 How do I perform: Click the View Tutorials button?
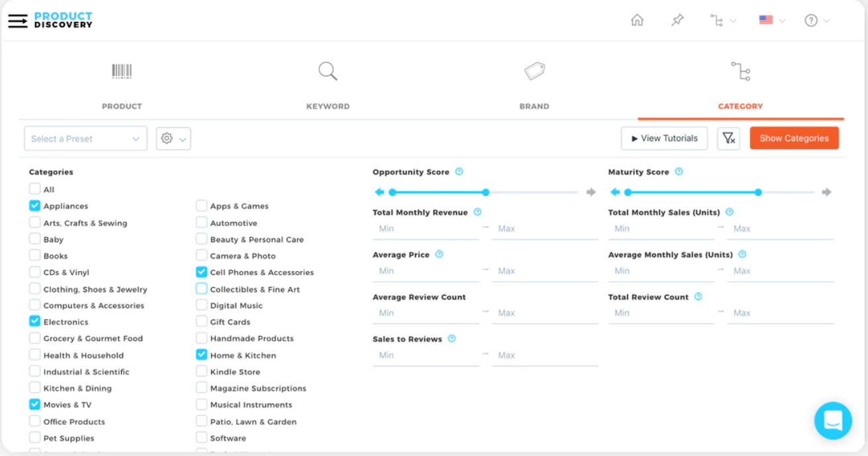click(x=664, y=139)
